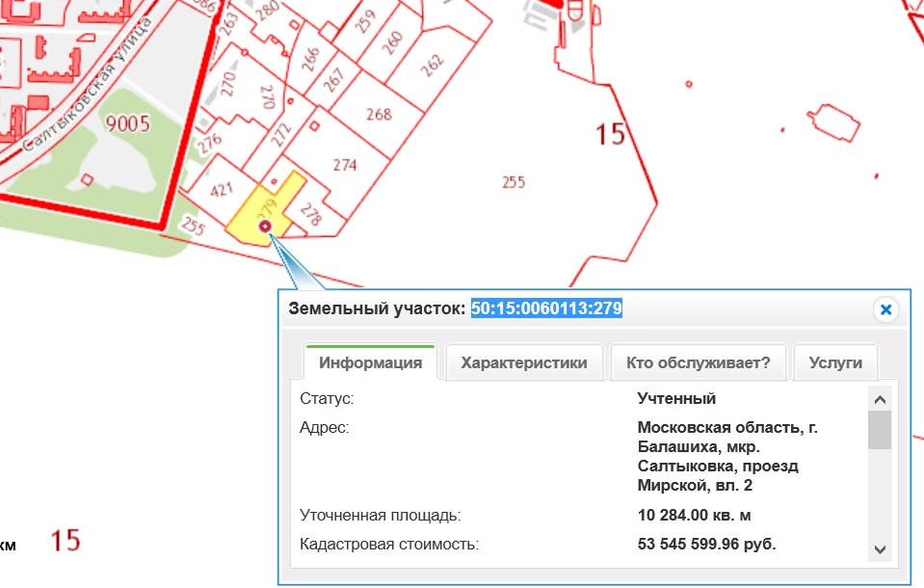
Task: Click the highlighted cadastral number 50:15:0060113:279
Action: [x=546, y=308]
